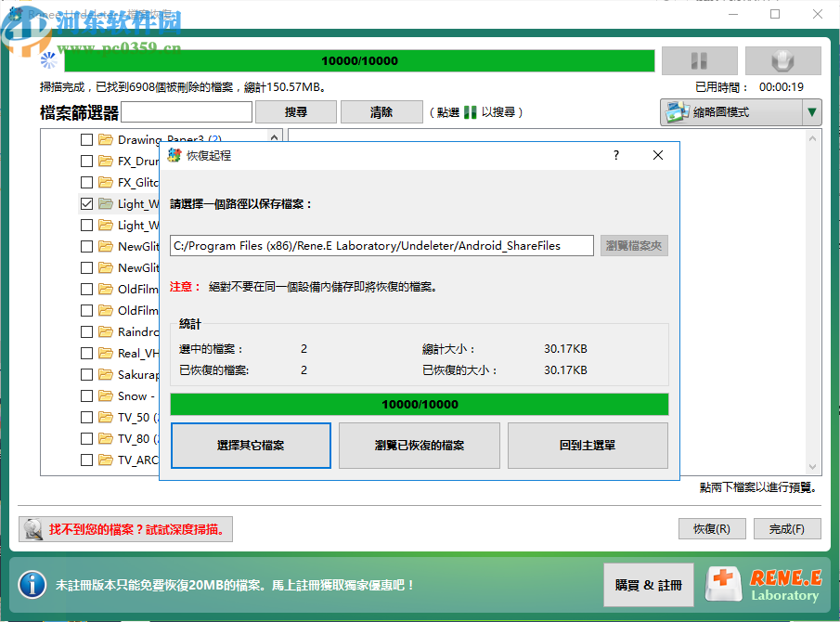Click the recovery dialog progress bar
The image size is (840, 622).
(420, 405)
